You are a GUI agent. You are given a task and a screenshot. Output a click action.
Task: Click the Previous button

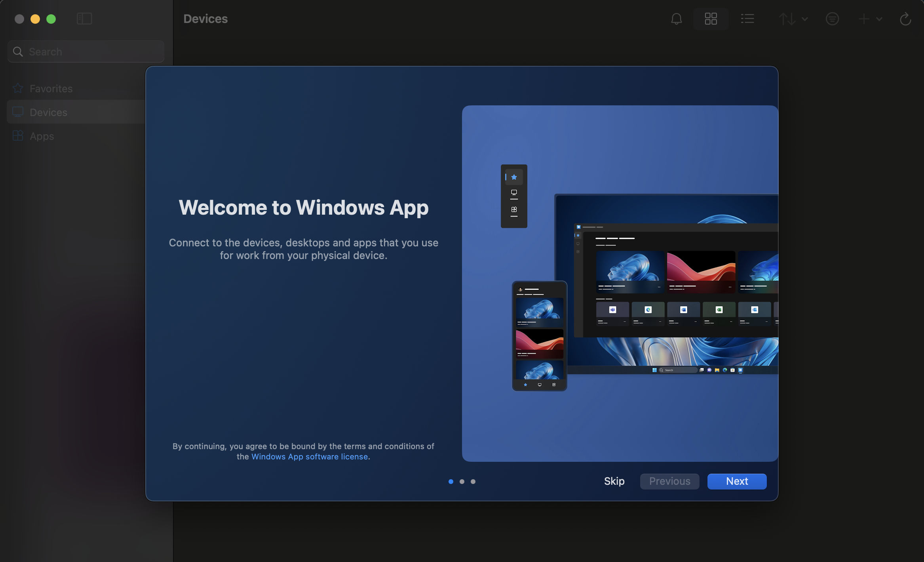click(x=669, y=481)
